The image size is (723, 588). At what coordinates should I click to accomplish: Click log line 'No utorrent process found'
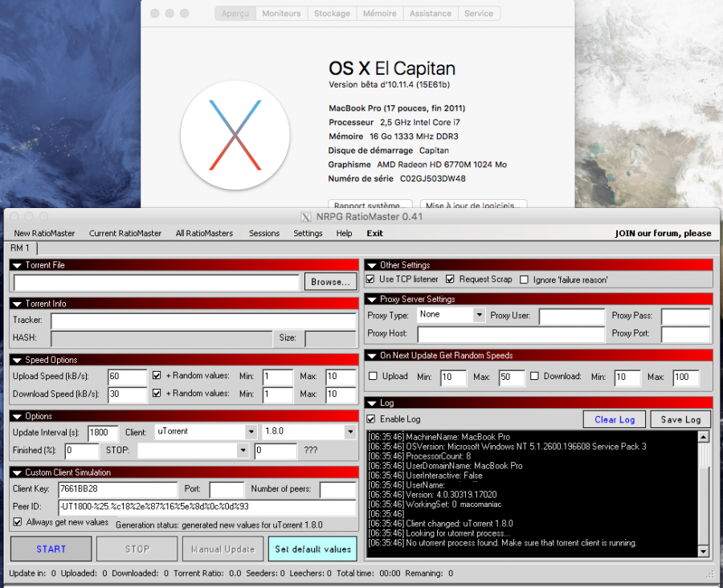pyautogui.click(x=502, y=543)
